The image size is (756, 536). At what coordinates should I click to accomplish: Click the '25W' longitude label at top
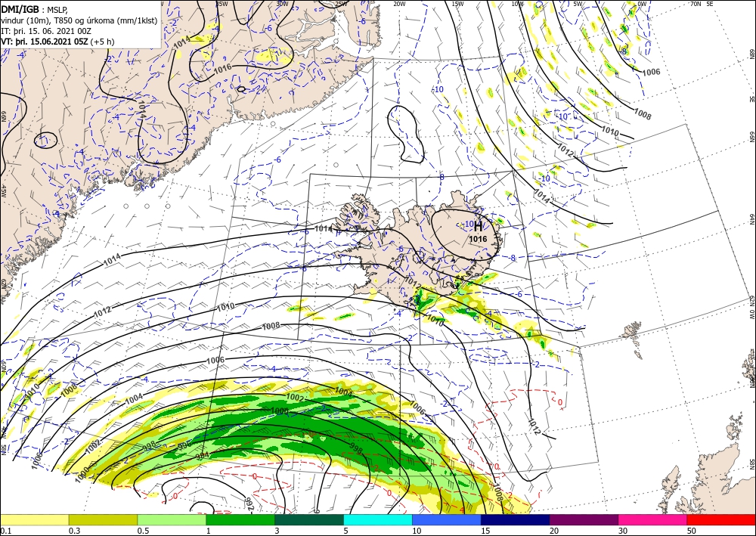coord(341,3)
